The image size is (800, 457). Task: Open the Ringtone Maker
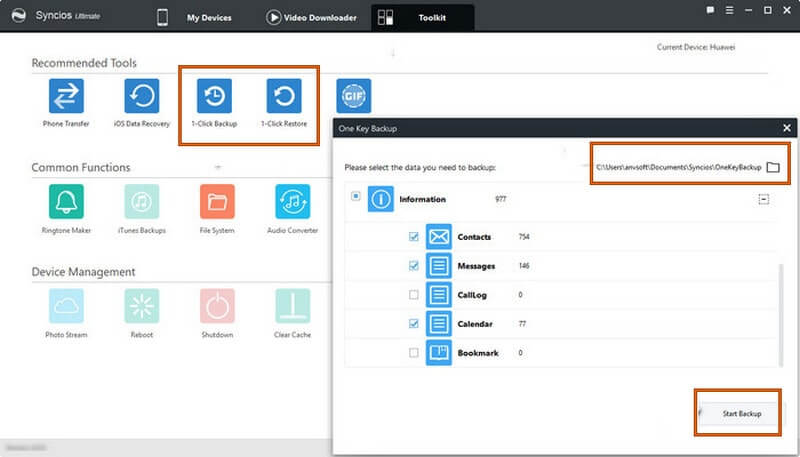point(66,201)
